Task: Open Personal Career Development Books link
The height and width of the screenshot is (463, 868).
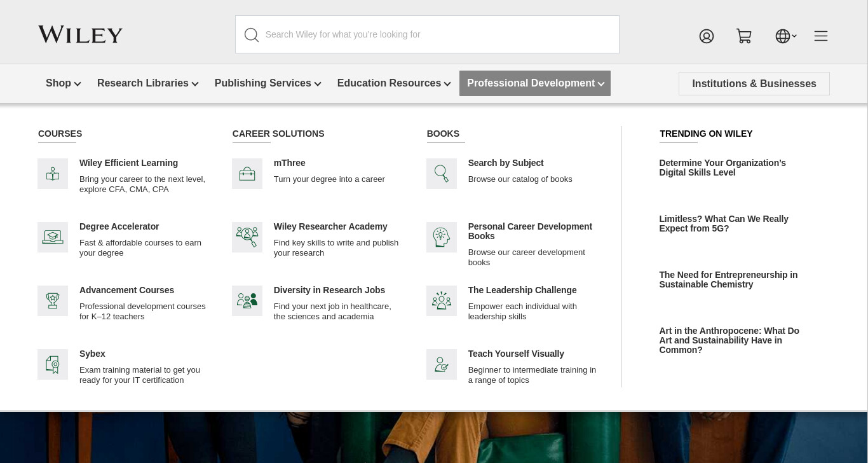Action: point(530,231)
